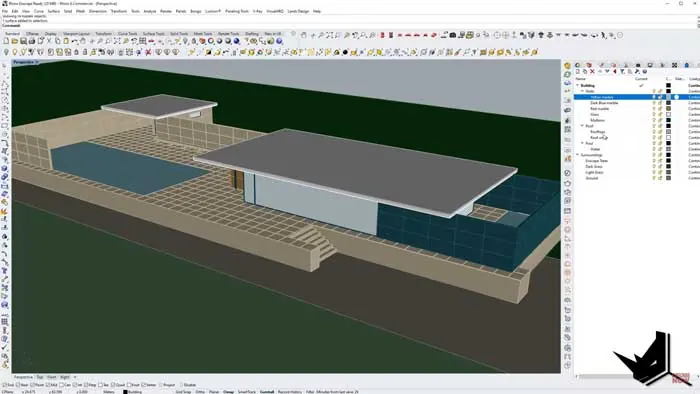The image size is (700, 394).
Task: Click the color swatch of Red marble layer
Action: coord(668,108)
